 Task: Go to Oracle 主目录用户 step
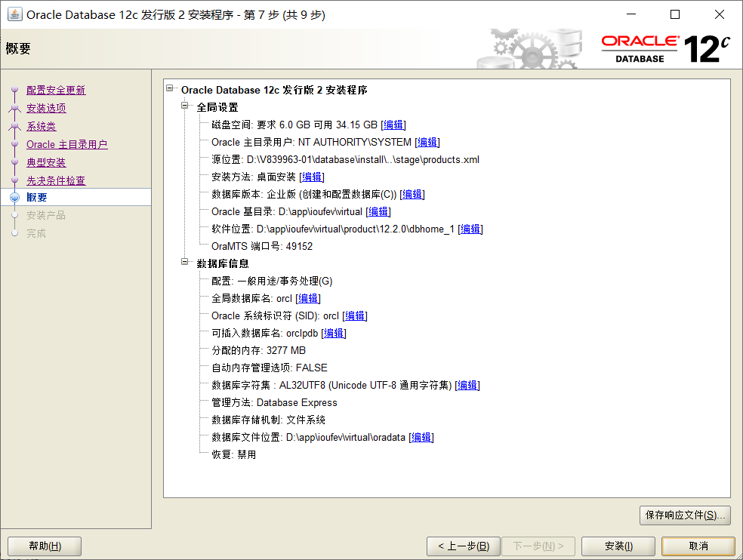[66, 144]
